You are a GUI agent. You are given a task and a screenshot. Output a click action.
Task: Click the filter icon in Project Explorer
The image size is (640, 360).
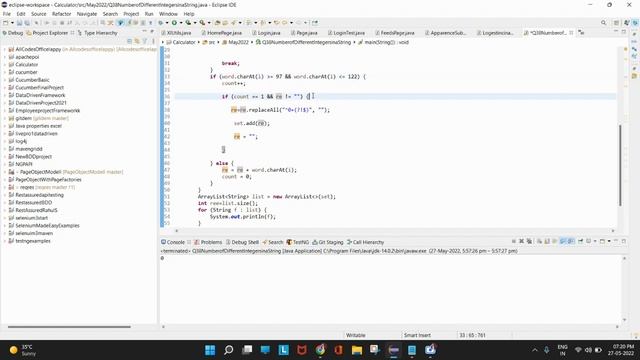(145, 41)
